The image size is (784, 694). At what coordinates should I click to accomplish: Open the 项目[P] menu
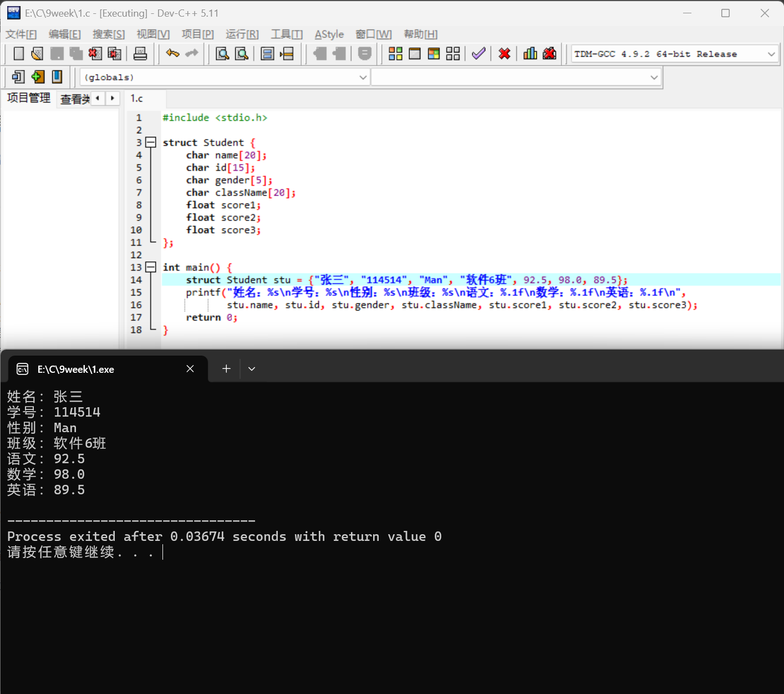pos(198,34)
